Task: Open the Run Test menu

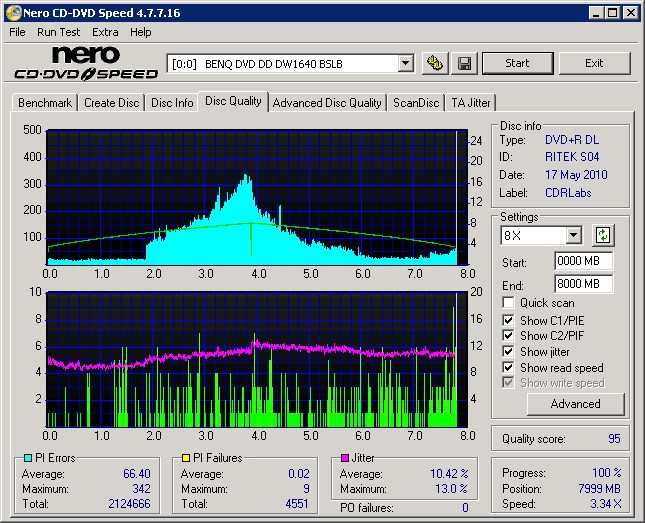Action: pyautogui.click(x=59, y=32)
